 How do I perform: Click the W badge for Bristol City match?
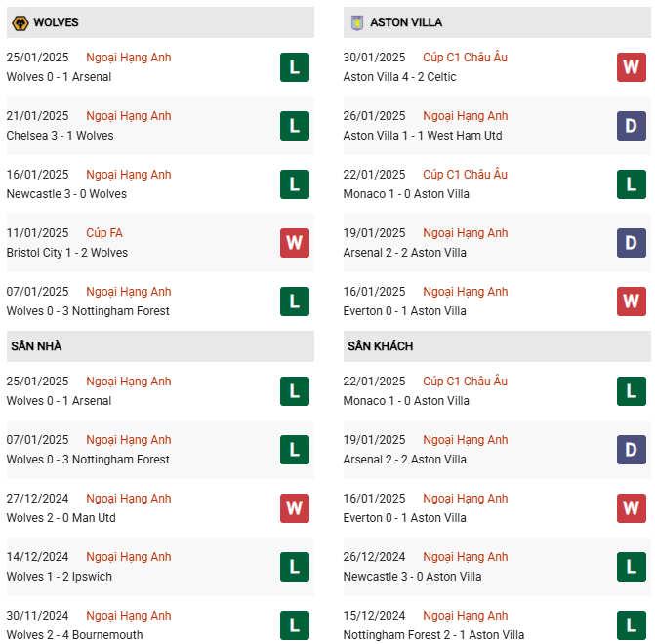click(x=294, y=243)
